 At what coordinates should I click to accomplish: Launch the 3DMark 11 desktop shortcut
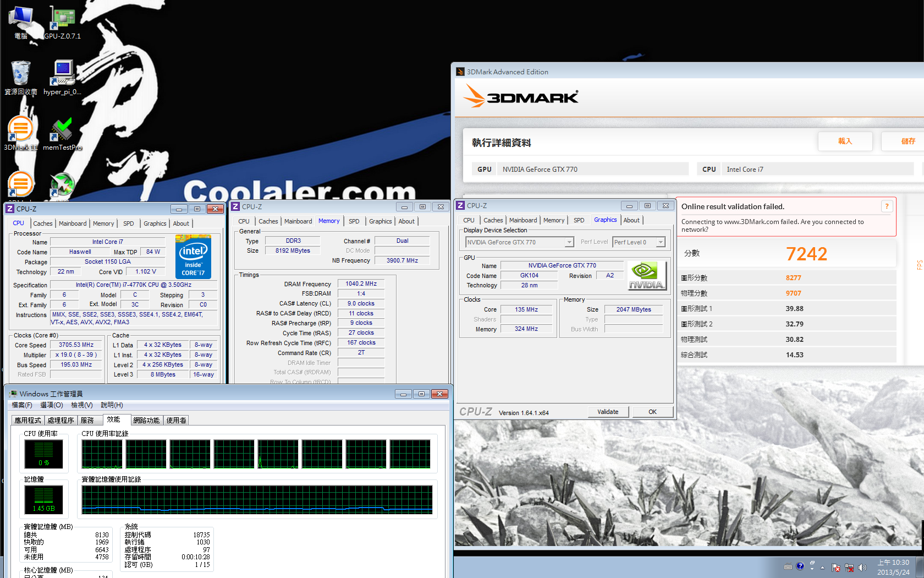click(21, 133)
